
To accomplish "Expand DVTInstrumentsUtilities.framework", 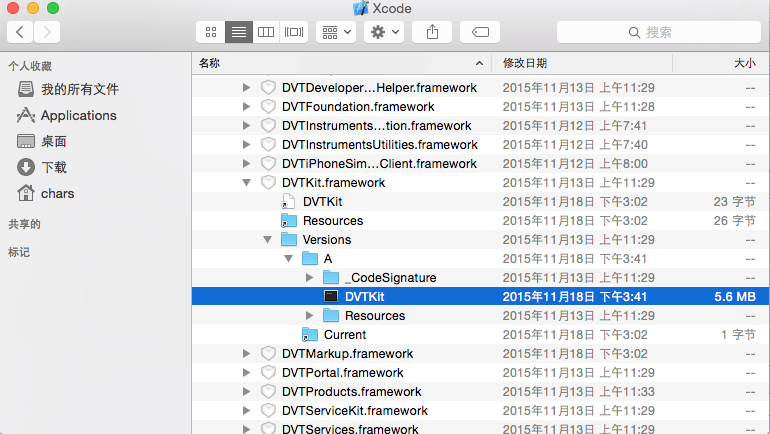I will 247,144.
